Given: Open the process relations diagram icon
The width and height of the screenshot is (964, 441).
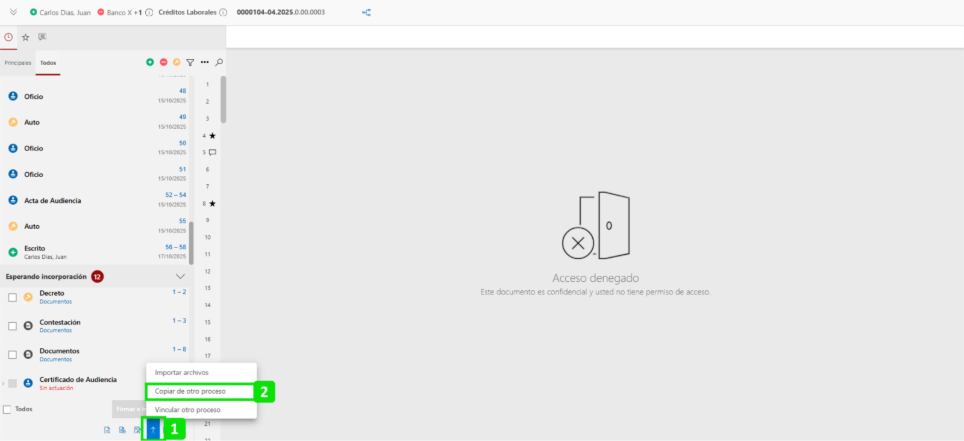Looking at the screenshot, I should [x=366, y=12].
